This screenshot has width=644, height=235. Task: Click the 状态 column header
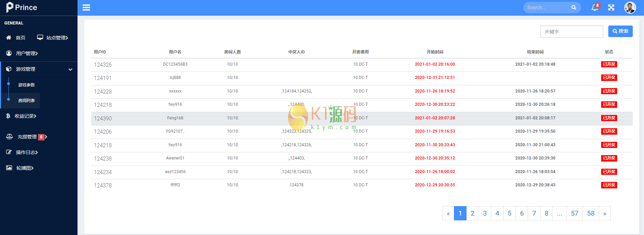pos(609,52)
